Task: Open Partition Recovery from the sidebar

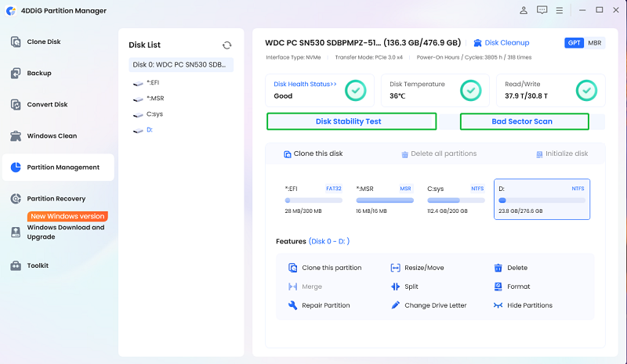Action: click(56, 199)
